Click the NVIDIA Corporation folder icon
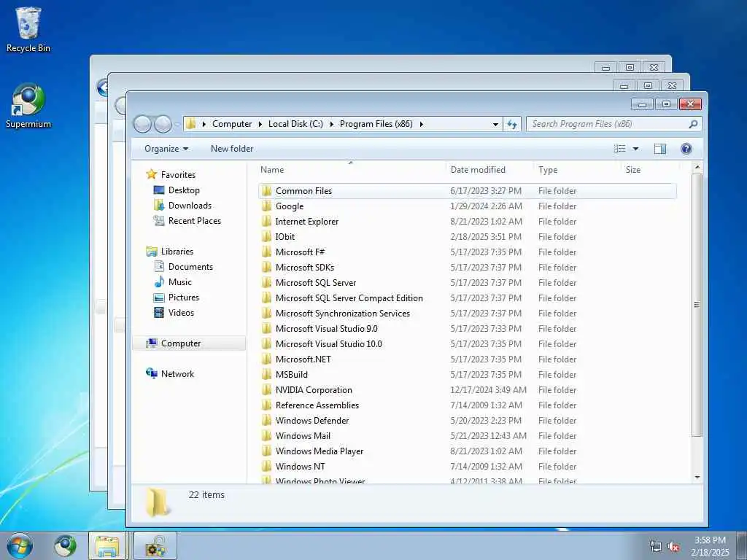Image resolution: width=747 pixels, height=560 pixels. pyautogui.click(x=267, y=390)
